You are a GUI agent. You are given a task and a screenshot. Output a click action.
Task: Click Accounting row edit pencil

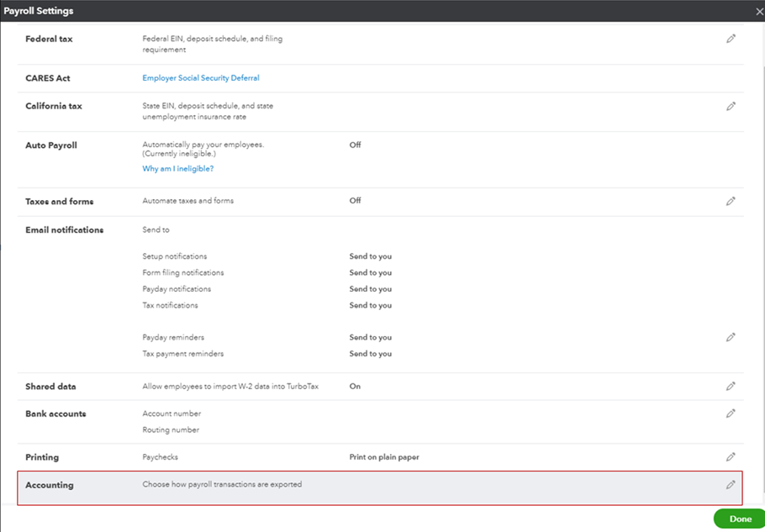731,485
